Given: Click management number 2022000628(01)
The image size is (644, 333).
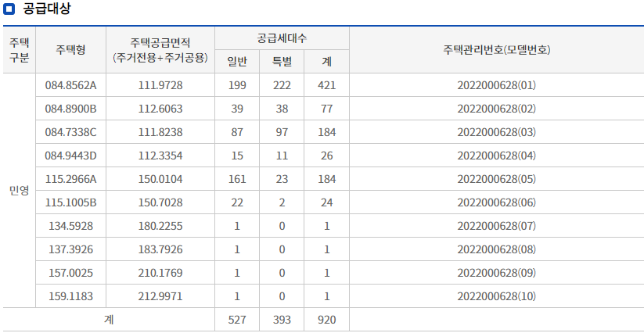Looking at the screenshot, I should 497,85.
